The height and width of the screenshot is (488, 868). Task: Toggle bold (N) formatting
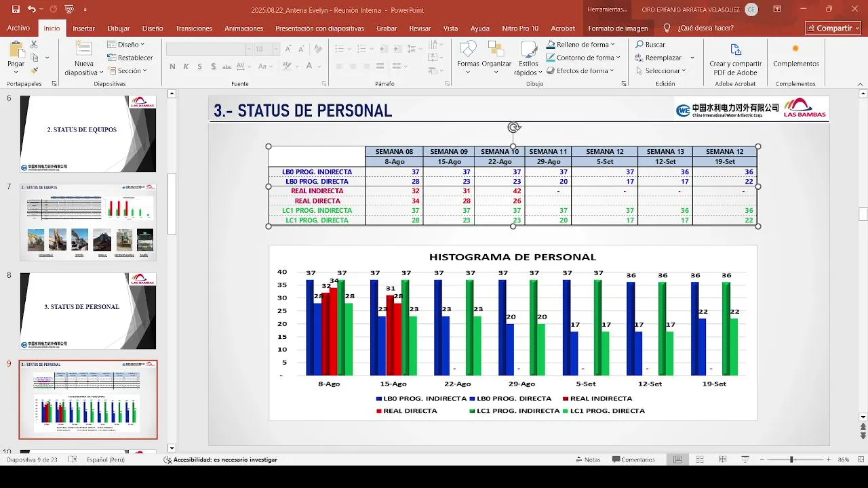pyautogui.click(x=172, y=66)
